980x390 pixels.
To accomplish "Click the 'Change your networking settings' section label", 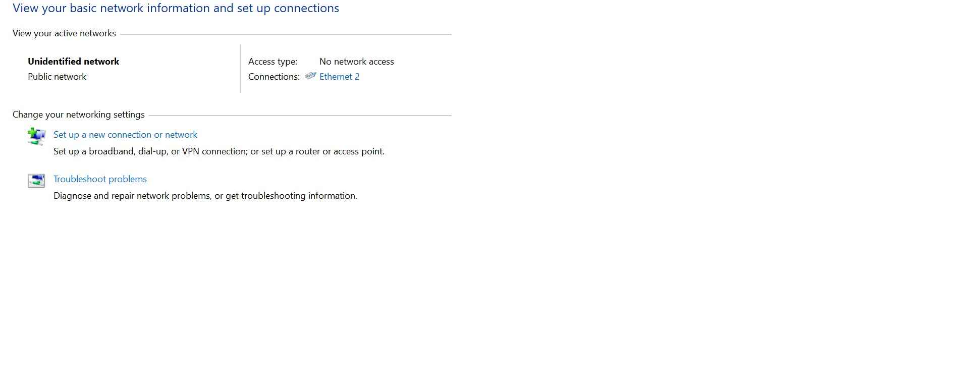I will coord(78,115).
